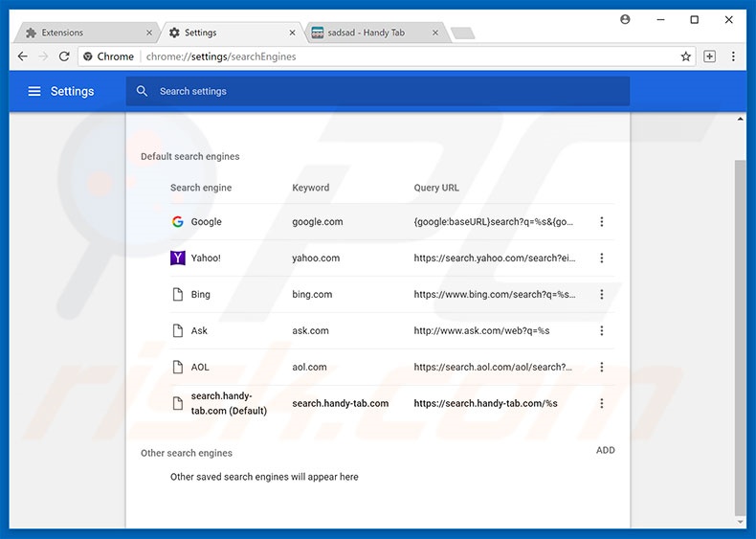
Task: Click the aol.com keyword
Action: click(309, 367)
